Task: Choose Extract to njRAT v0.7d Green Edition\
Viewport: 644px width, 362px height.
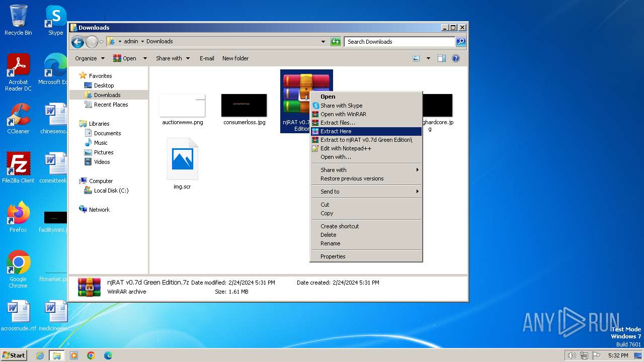Action: [x=366, y=140]
